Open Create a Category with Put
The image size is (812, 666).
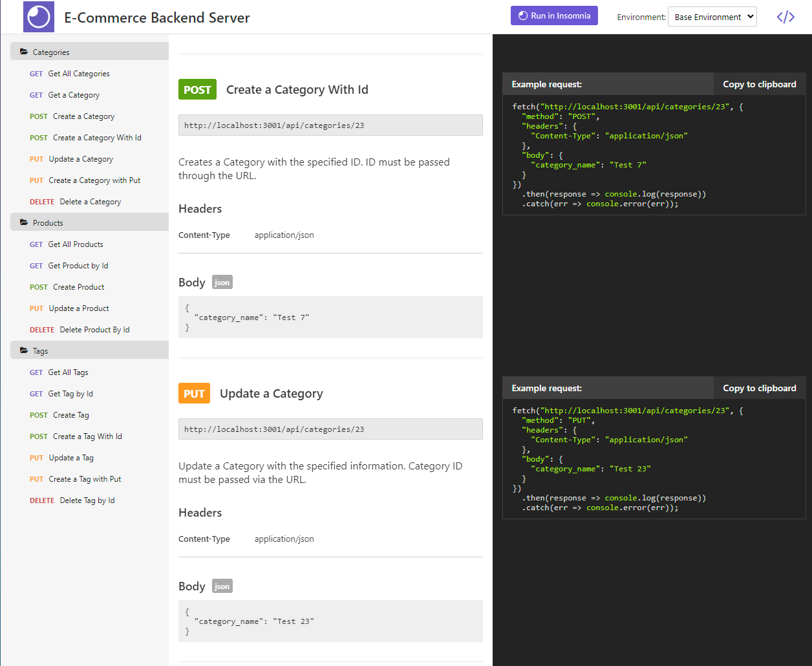coord(85,180)
